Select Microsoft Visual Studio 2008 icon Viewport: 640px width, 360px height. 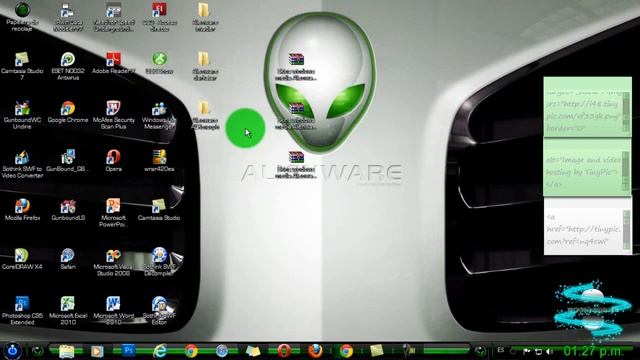point(113,262)
